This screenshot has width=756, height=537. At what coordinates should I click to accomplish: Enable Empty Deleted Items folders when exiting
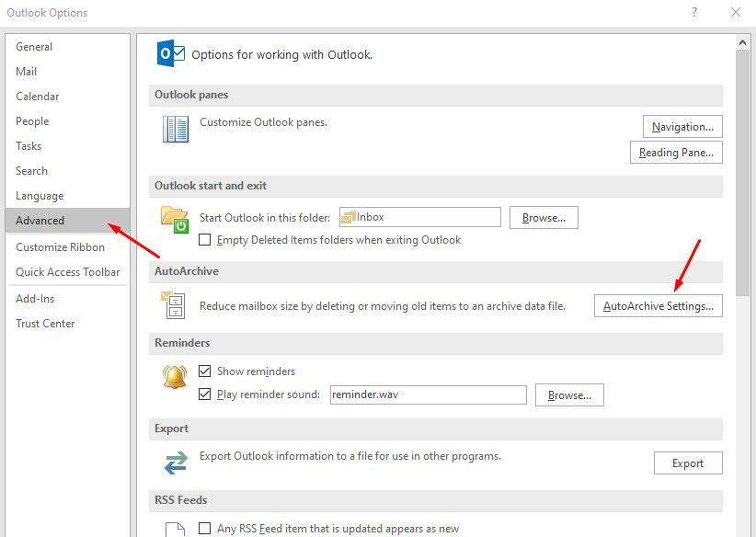[x=205, y=240]
